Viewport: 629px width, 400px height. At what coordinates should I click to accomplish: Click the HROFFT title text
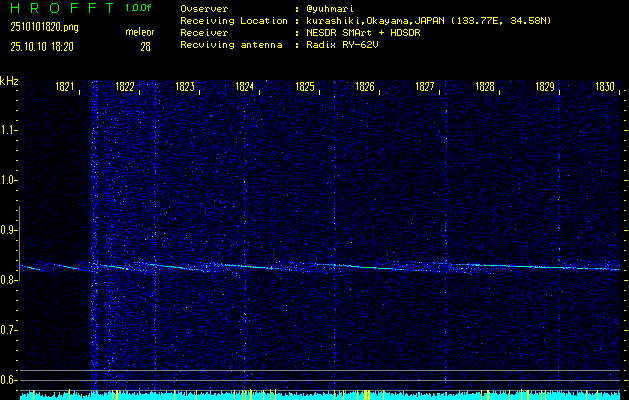coord(58,8)
